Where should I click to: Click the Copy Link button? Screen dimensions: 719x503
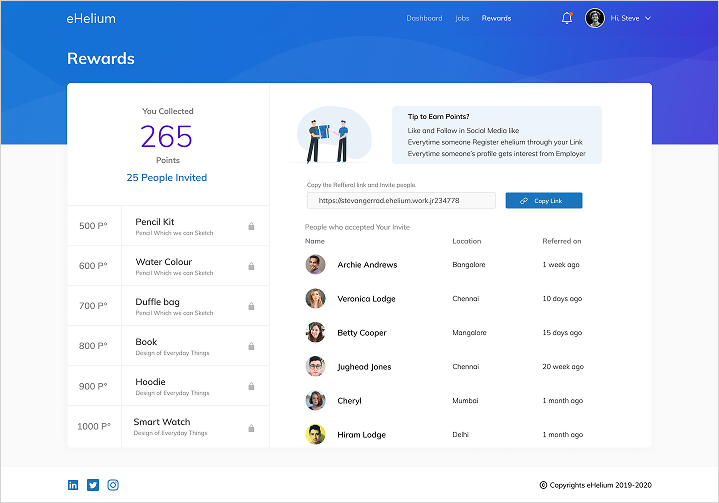coord(544,200)
